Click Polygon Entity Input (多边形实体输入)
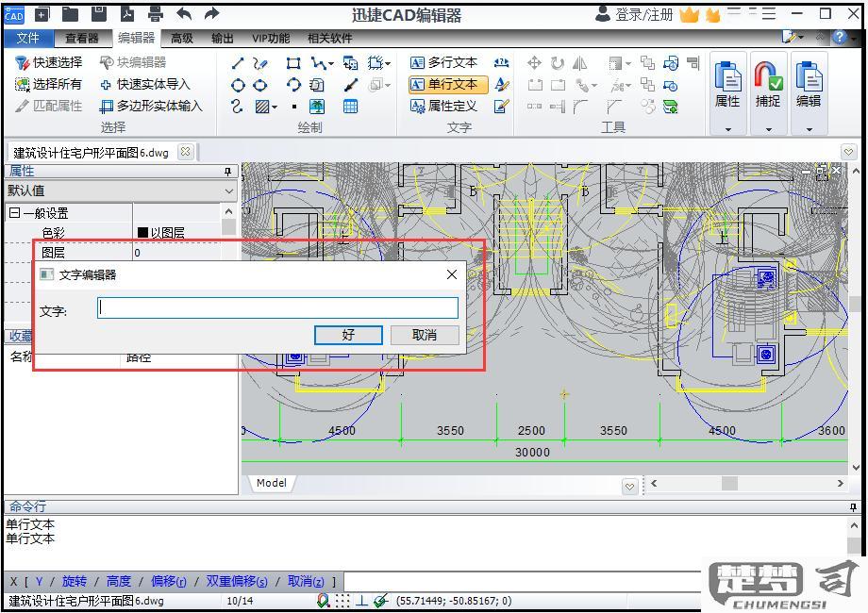 coord(151,106)
